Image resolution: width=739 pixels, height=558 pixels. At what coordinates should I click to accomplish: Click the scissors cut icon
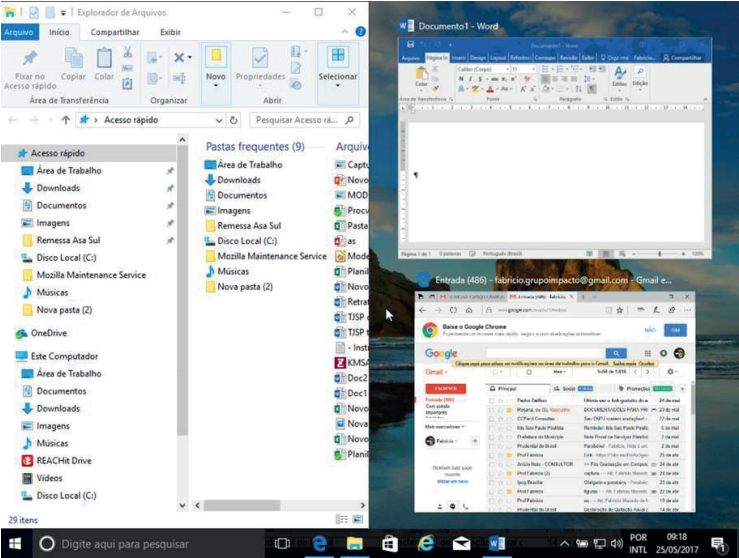(x=128, y=52)
